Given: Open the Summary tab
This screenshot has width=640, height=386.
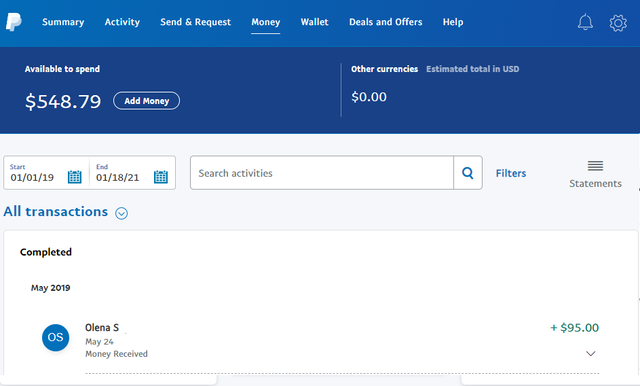Looking at the screenshot, I should coord(63,22).
